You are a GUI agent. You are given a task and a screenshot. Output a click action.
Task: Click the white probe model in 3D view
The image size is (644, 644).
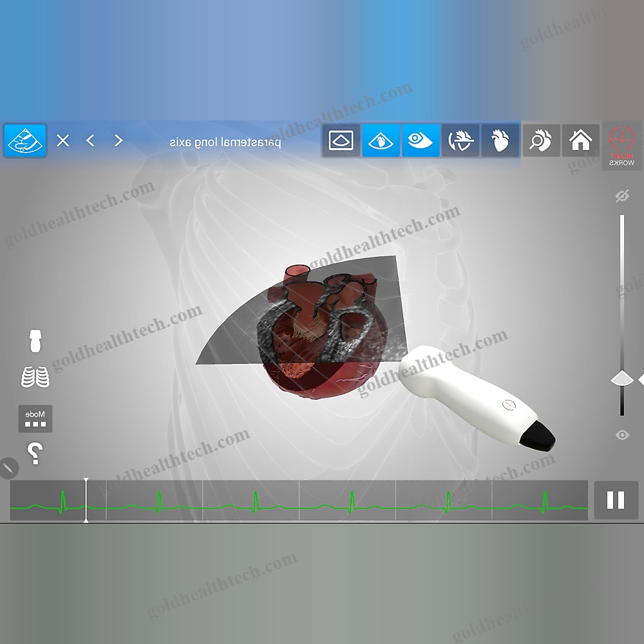477,397
